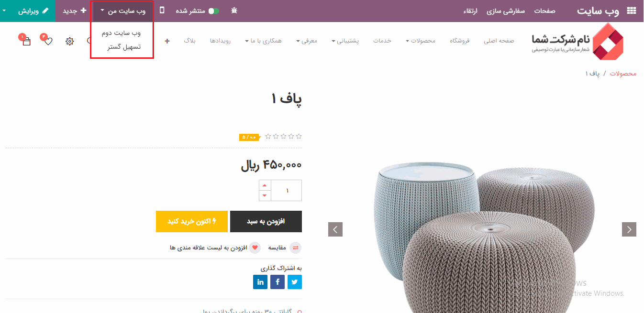Share product on Twitter
Screen dimensions: 644x313
[x=295, y=282]
